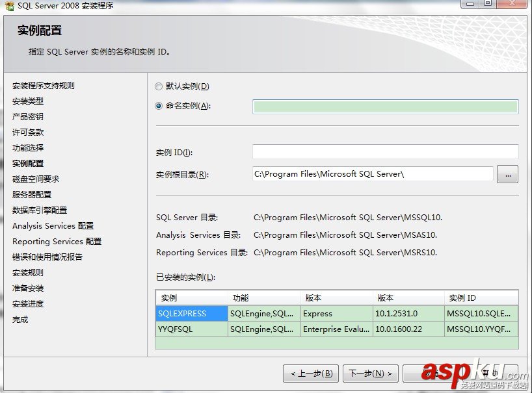
Task: Click the 实例 ID column header
Action: click(481, 298)
